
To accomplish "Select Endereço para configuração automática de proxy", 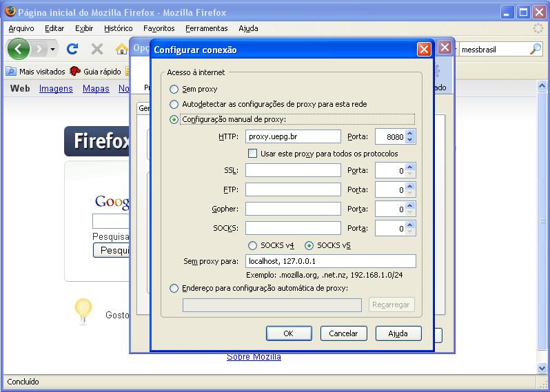I will tap(174, 288).
